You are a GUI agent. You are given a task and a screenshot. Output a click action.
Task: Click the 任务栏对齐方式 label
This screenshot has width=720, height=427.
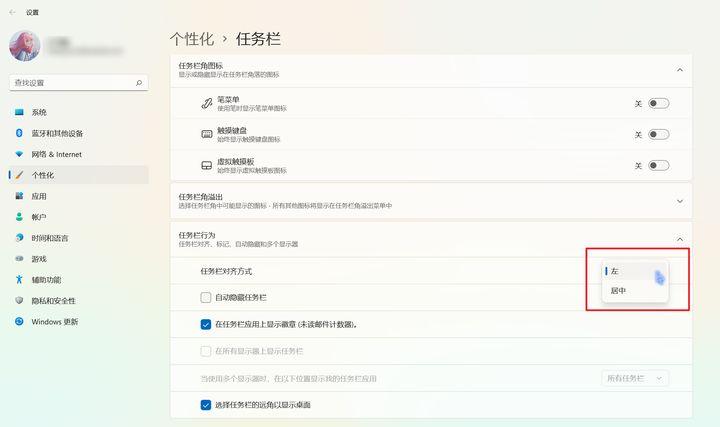(x=226, y=271)
